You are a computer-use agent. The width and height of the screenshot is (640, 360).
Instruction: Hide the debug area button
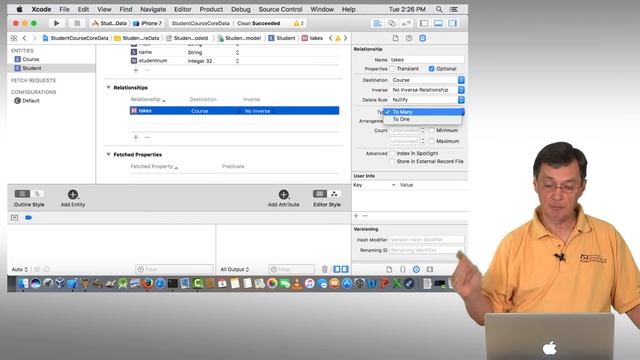point(15,218)
